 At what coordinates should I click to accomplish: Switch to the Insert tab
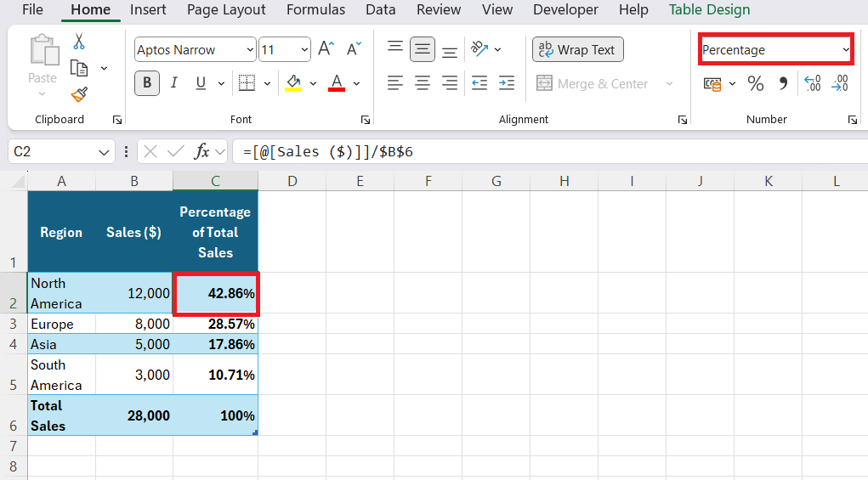[x=148, y=9]
